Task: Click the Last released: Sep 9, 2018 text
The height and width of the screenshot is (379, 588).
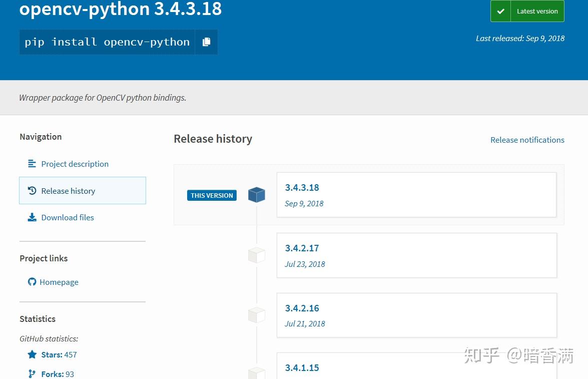Action: 520,38
